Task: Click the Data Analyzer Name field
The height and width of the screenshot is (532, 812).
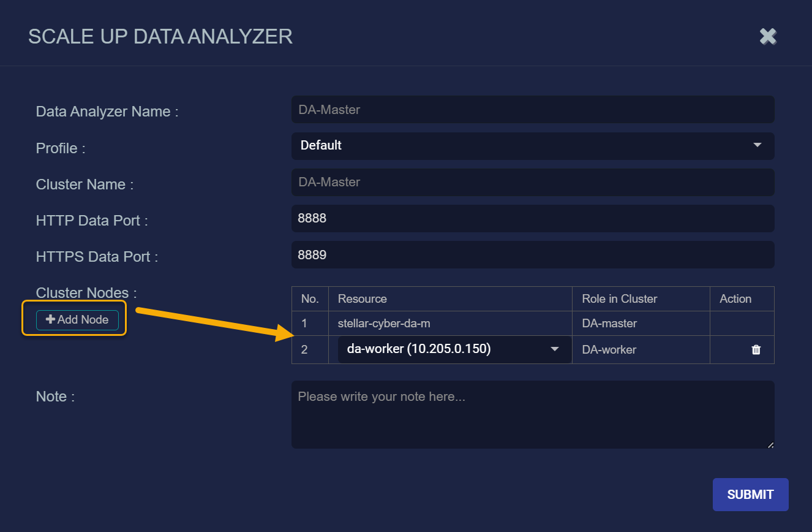Action: click(x=532, y=110)
